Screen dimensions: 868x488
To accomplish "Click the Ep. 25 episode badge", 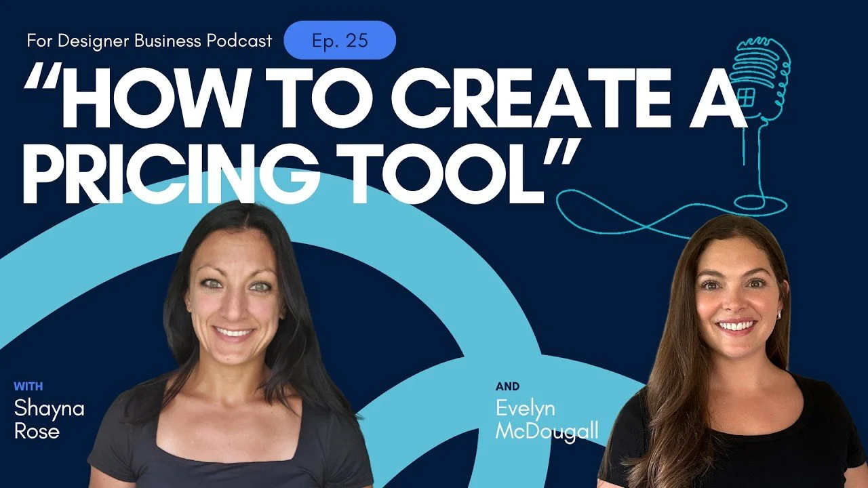I will pyautogui.click(x=339, y=40).
